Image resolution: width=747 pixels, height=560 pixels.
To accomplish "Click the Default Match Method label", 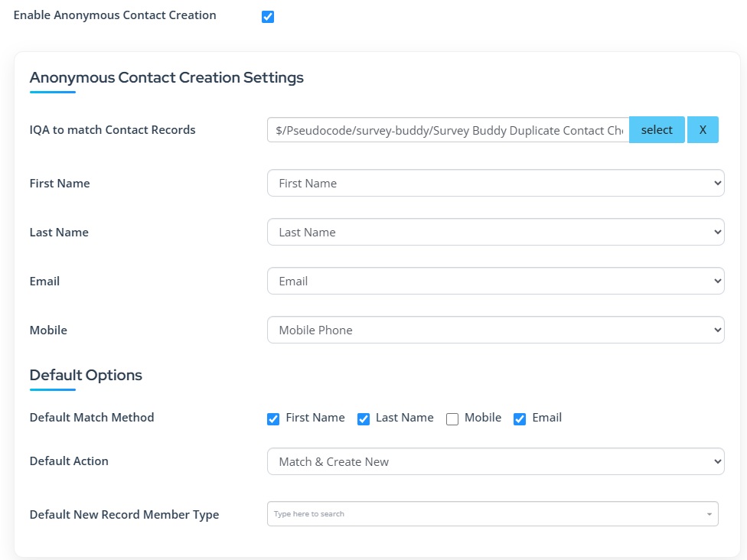I will [92, 417].
